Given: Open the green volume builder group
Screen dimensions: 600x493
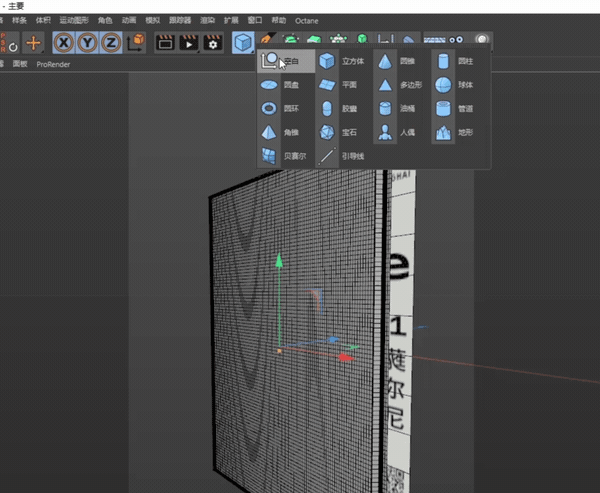Looking at the screenshot, I should coord(362,39).
